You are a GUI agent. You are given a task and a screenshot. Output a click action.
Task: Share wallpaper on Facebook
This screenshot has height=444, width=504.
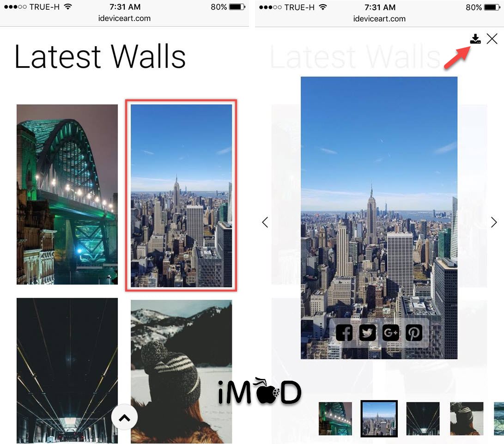click(344, 333)
